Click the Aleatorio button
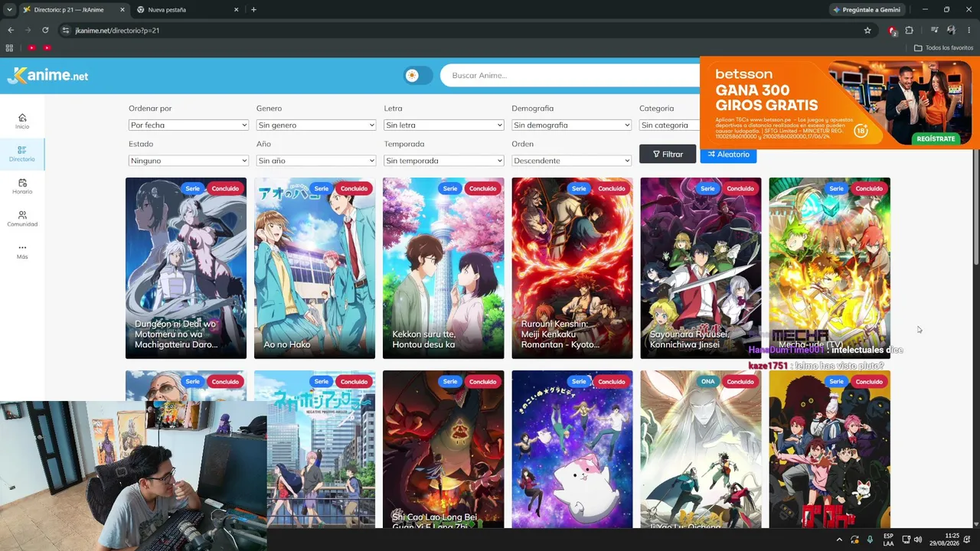Image resolution: width=980 pixels, height=551 pixels. click(728, 154)
